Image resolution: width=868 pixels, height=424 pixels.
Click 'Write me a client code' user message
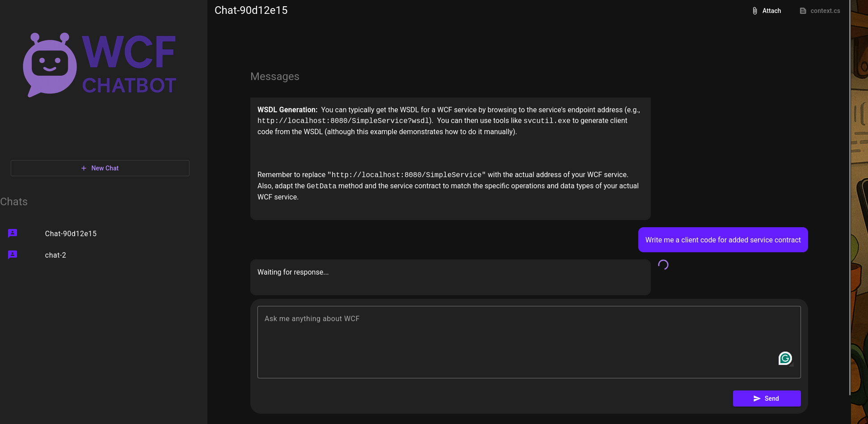pyautogui.click(x=723, y=240)
